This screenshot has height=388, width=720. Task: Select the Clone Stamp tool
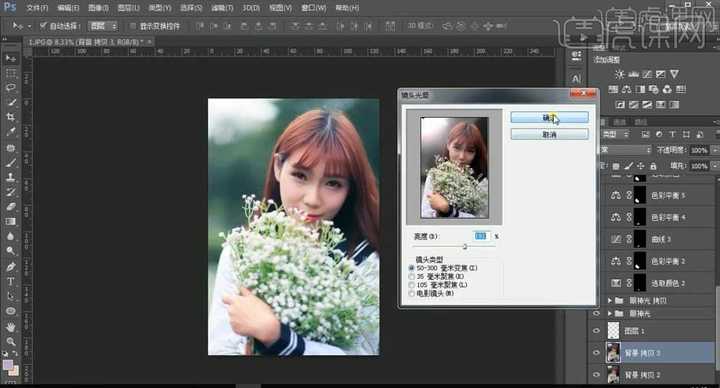point(11,177)
